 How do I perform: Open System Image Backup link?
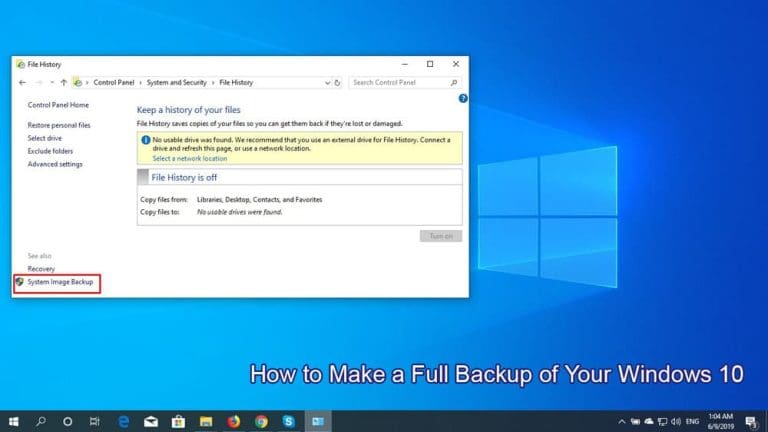(60, 283)
